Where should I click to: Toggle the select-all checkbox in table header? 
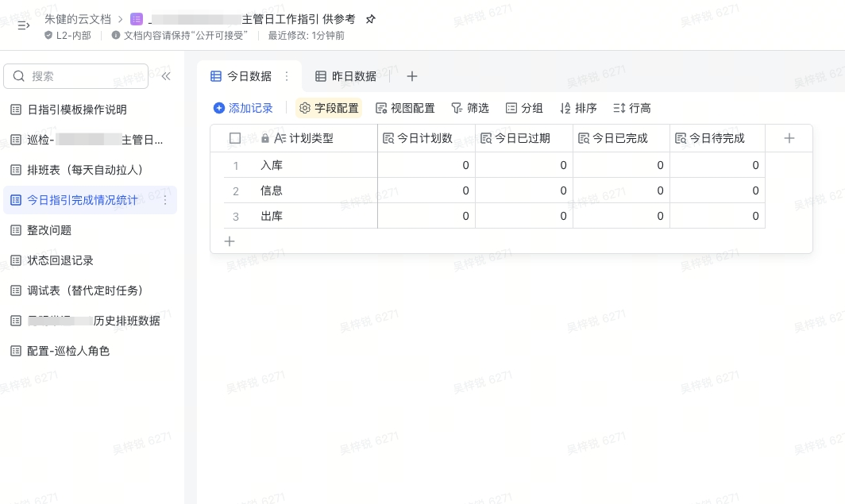(235, 138)
